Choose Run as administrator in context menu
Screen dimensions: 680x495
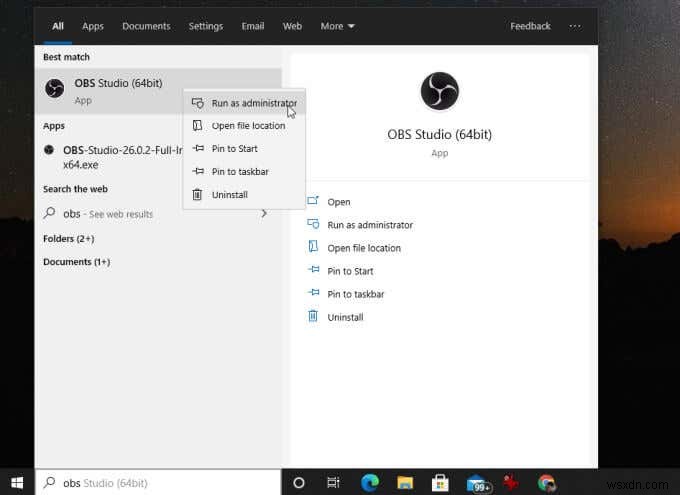point(245,103)
